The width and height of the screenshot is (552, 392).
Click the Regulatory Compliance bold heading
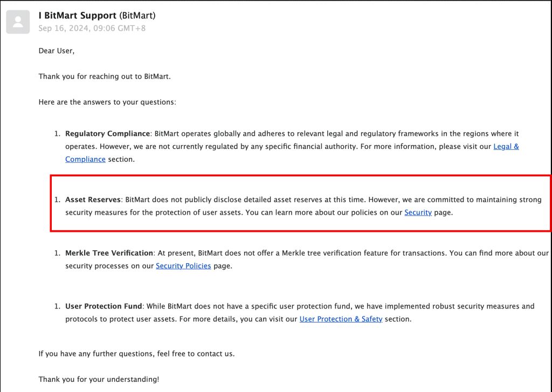click(107, 133)
